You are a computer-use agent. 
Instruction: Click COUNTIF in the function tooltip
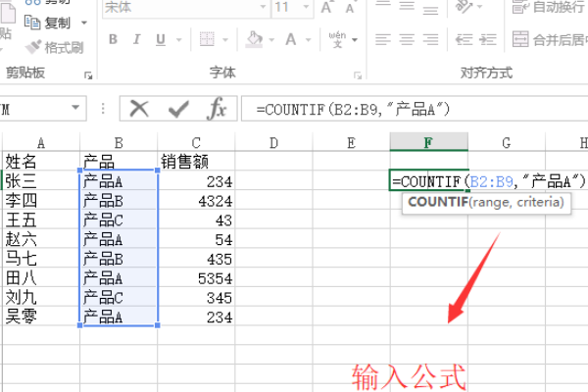click(438, 202)
